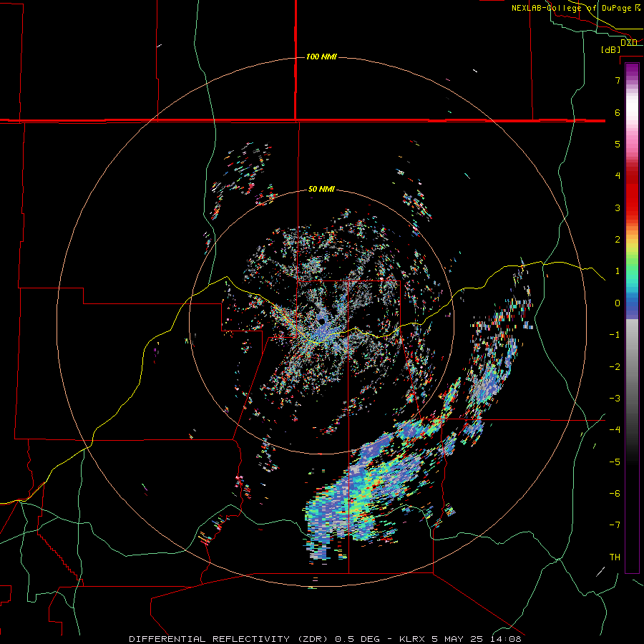Click the 0 value on color scale
This screenshot has width=644, height=644.
tap(618, 303)
